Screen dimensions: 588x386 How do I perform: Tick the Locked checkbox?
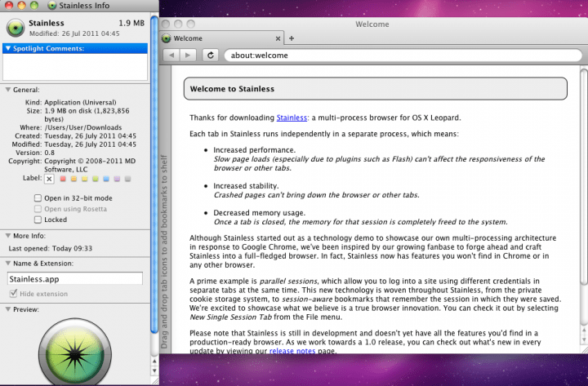coord(38,220)
